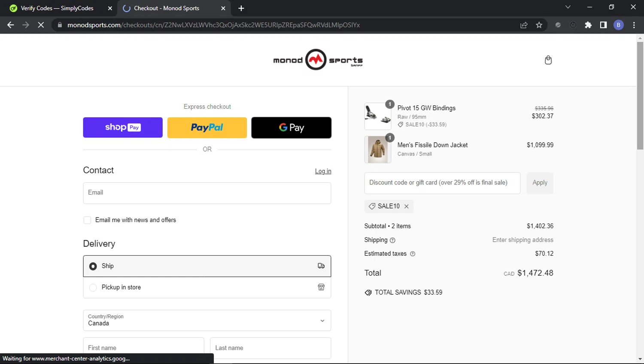This screenshot has height=364, width=644.
Task: Click the face extension icon in toolbar
Action: tap(573, 25)
